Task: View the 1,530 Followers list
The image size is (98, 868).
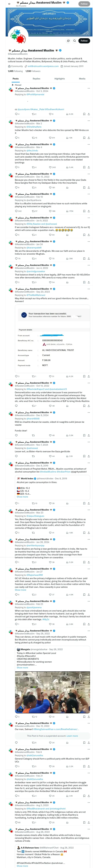Action: (x=33, y=71)
